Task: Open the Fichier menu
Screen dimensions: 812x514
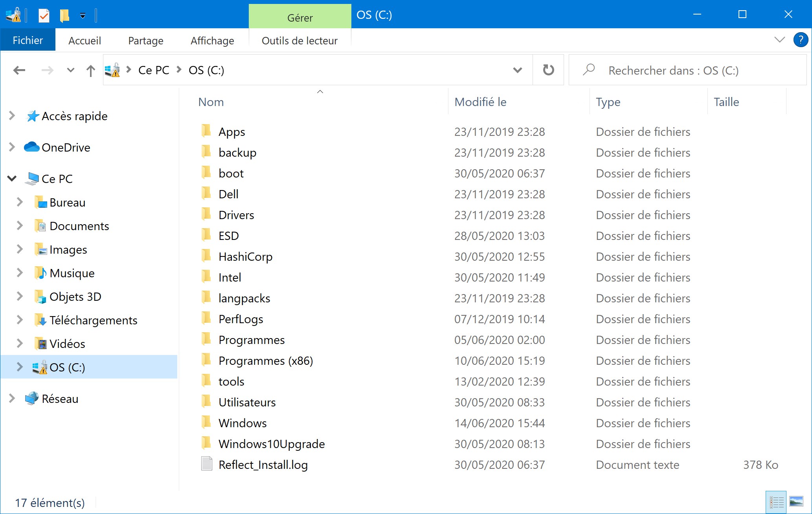Action: 28,40
